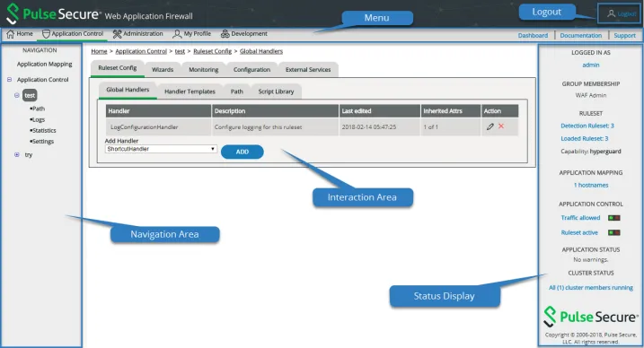Select the Global Handlers sub-tab

pos(128,91)
